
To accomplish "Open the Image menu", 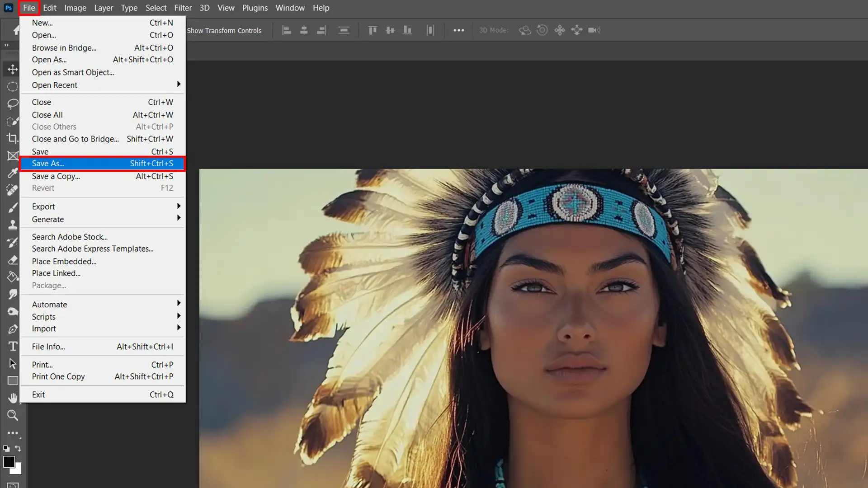I will pos(75,8).
